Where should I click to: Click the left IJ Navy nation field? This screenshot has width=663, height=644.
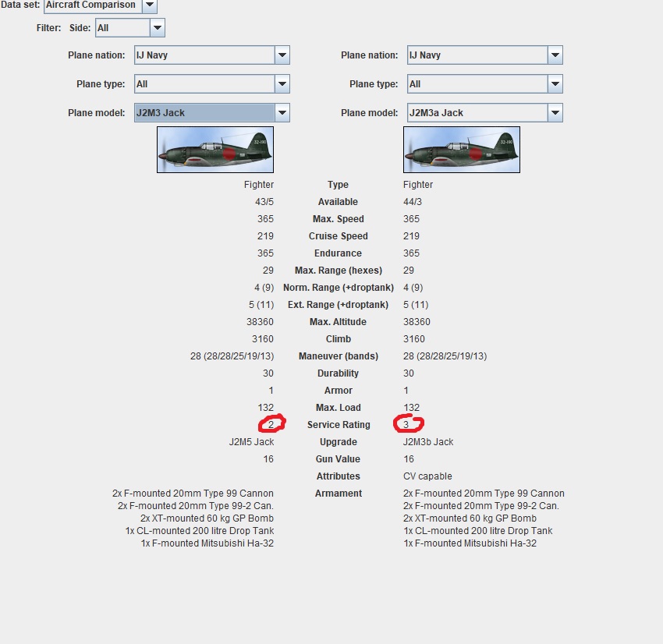[x=204, y=55]
